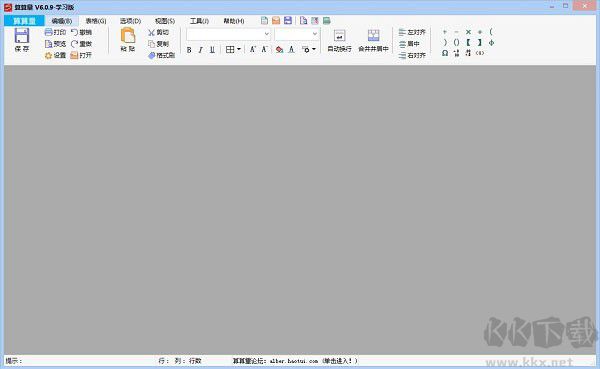Screen dimensions: 600x369
Task: Copy with the 复制 icon
Action: tap(152, 44)
